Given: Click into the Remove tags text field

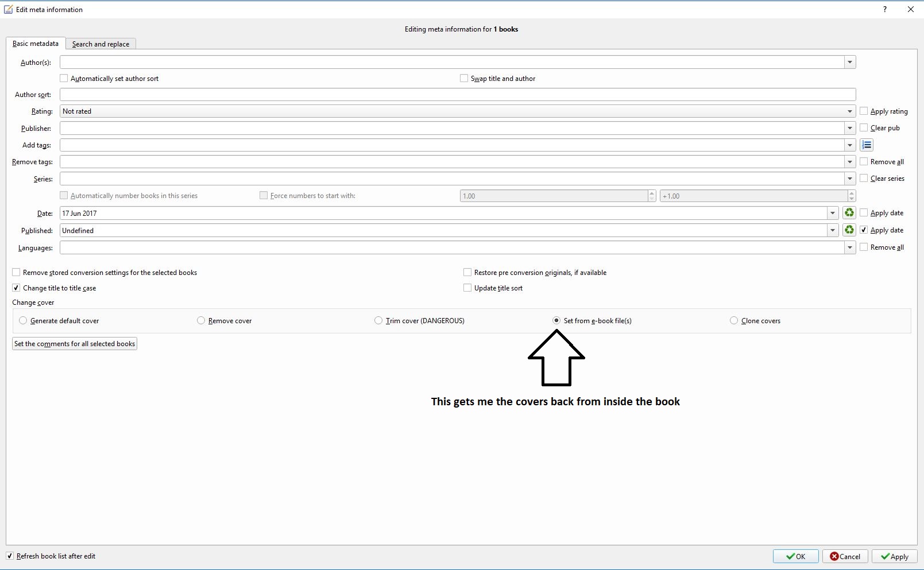Looking at the screenshot, I should click(452, 162).
